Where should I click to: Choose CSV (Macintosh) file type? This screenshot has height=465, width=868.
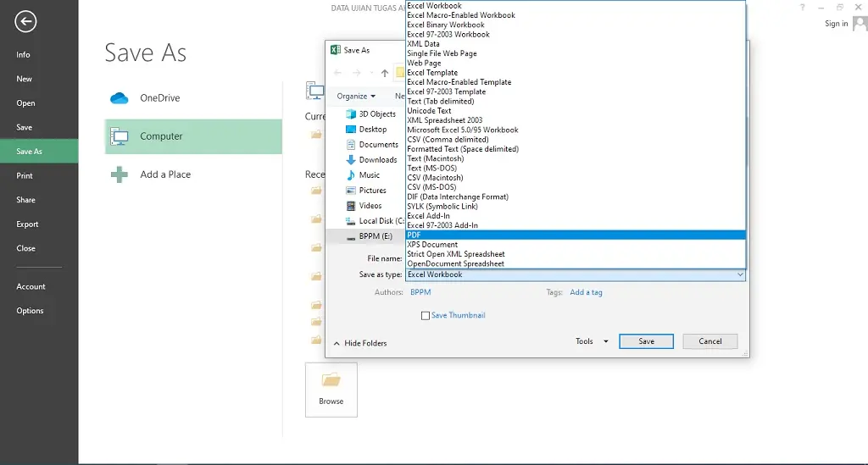pyautogui.click(x=576, y=178)
